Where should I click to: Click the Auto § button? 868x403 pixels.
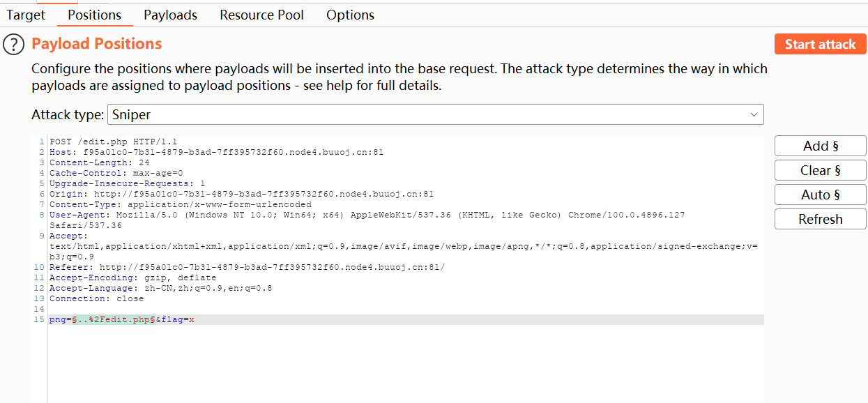tap(820, 195)
